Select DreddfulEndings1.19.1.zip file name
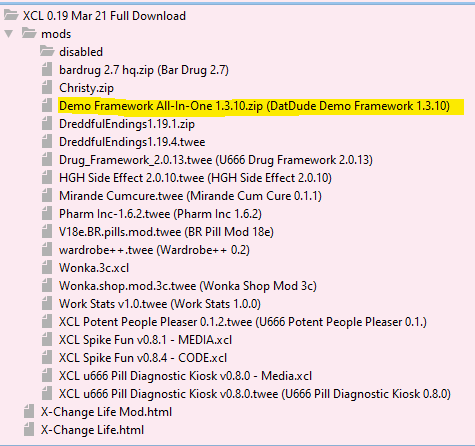 pos(127,124)
